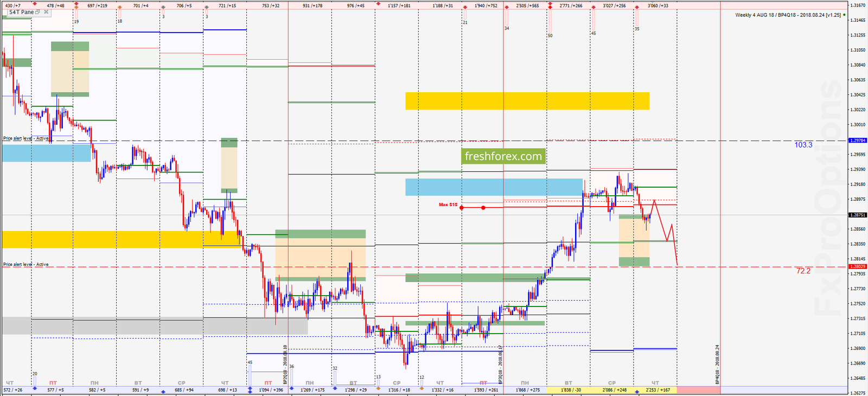Click the first red dot on the 'Max 515' line
Screen dimensions: 868x396
462,208
